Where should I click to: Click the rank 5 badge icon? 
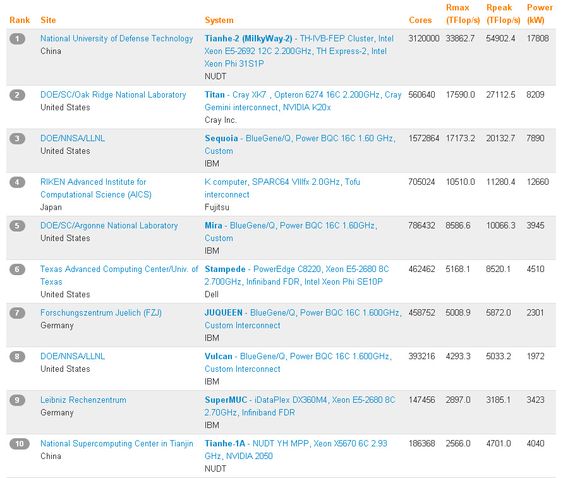(x=17, y=226)
